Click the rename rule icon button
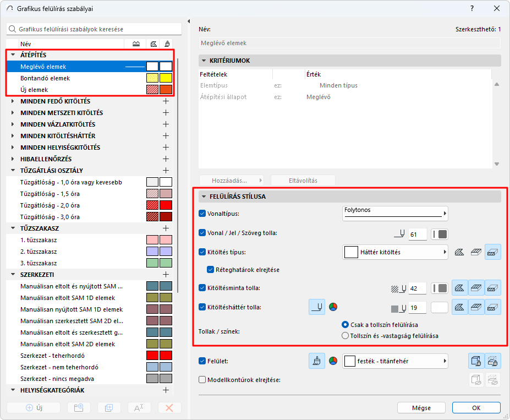Image resolution: width=510 pixels, height=420 pixels. coord(139,408)
